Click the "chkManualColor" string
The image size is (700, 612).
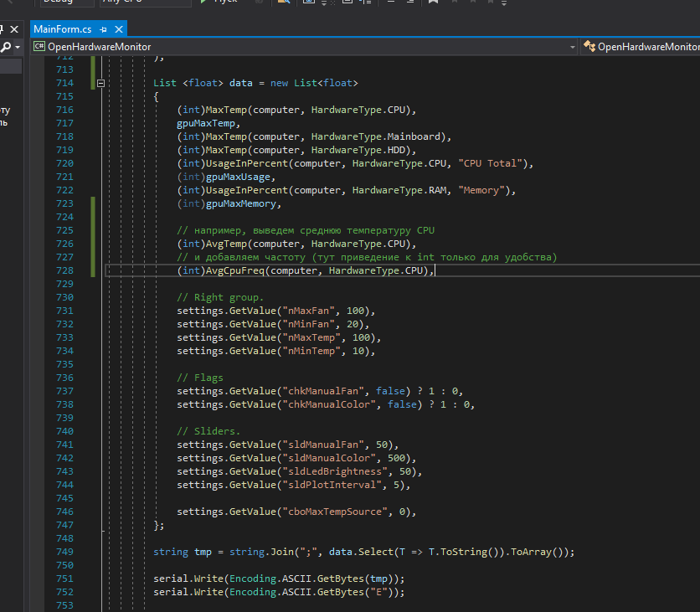(x=329, y=404)
